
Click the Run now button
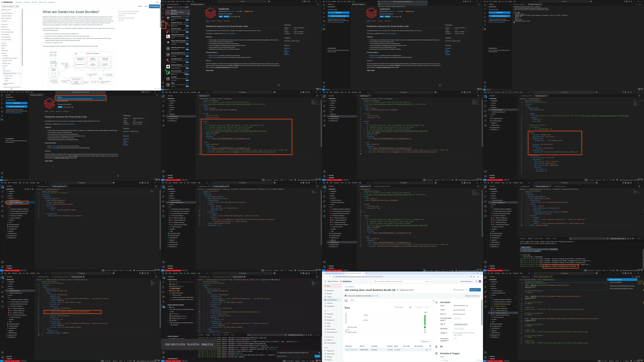[473, 290]
